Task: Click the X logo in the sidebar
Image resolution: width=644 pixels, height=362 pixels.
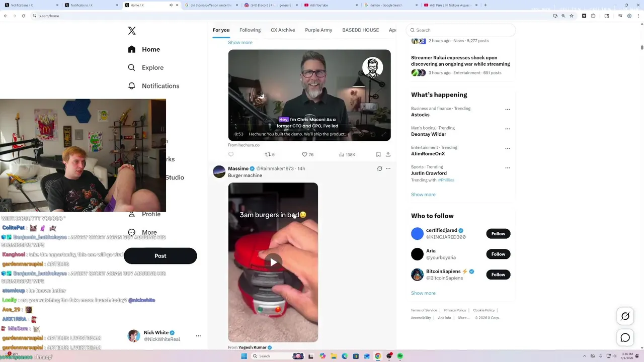Action: 132,31
